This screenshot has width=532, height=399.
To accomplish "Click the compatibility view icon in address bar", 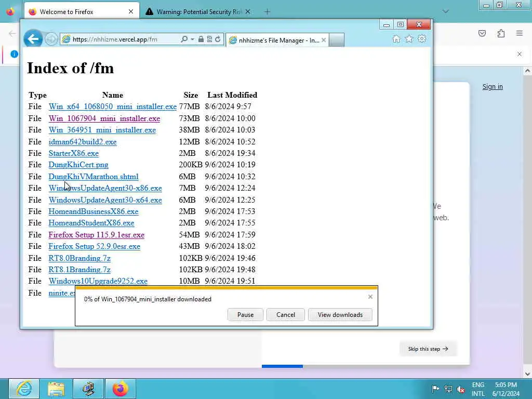I will 210,39.
